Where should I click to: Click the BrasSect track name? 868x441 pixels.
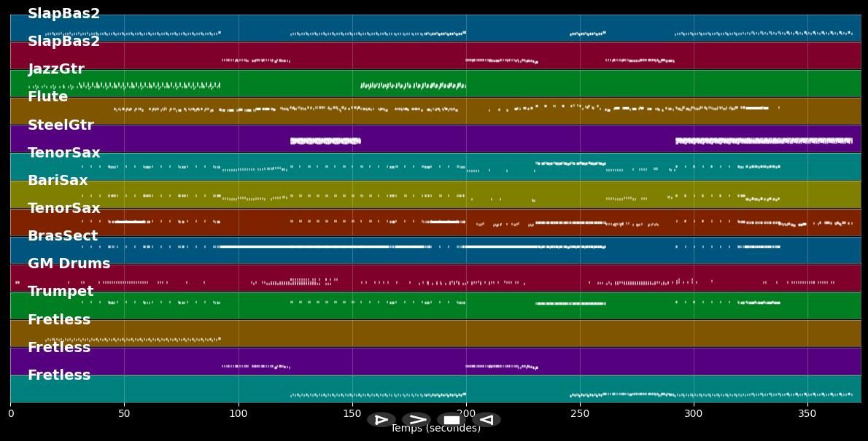pos(63,236)
